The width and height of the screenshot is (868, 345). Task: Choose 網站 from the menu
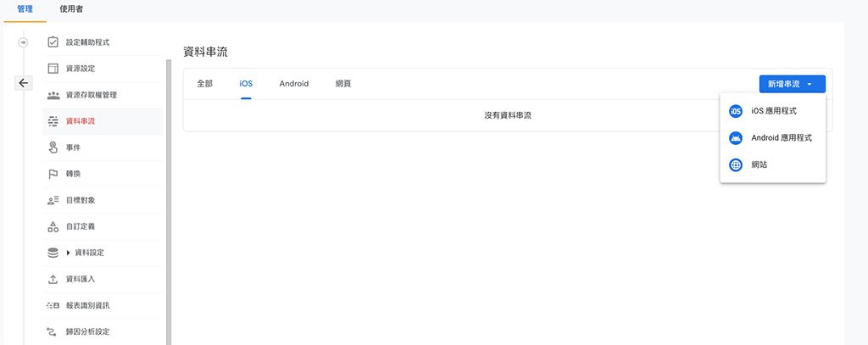click(x=773, y=164)
